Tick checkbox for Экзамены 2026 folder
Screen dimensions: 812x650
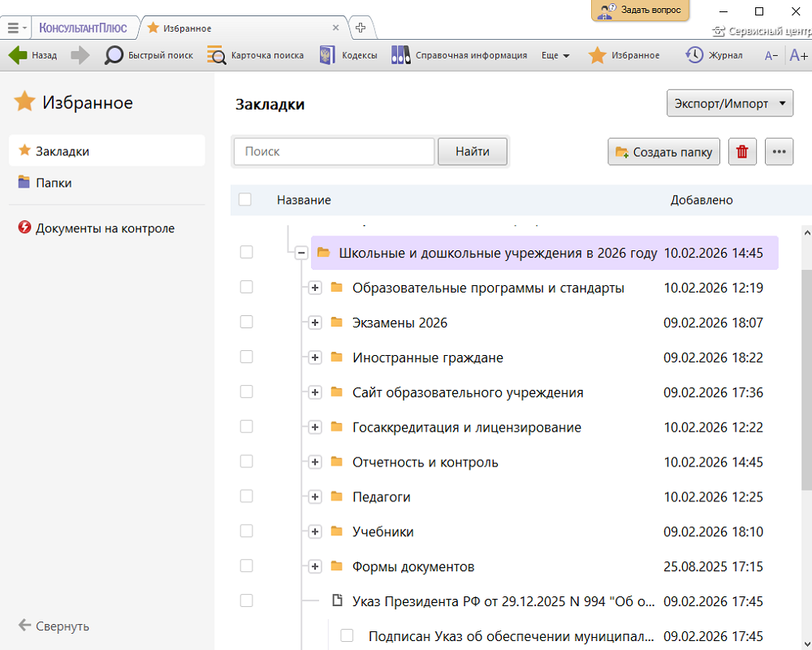[x=247, y=323]
